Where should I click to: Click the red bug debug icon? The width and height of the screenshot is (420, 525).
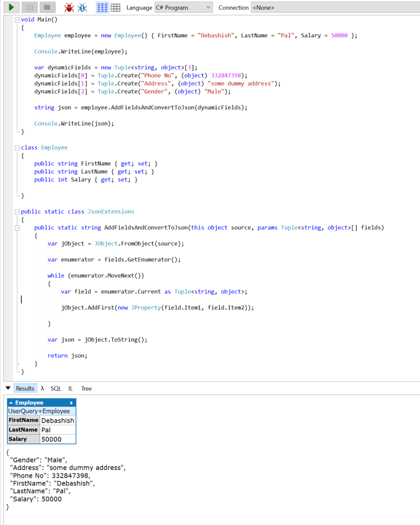(x=69, y=7)
